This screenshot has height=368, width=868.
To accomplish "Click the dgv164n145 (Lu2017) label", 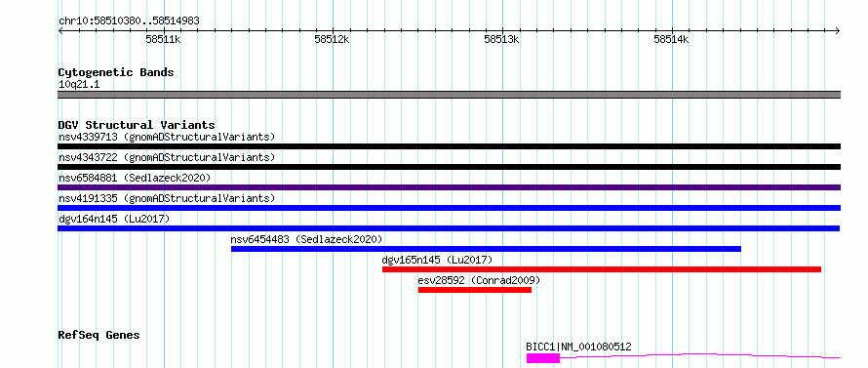I will coord(114,219).
